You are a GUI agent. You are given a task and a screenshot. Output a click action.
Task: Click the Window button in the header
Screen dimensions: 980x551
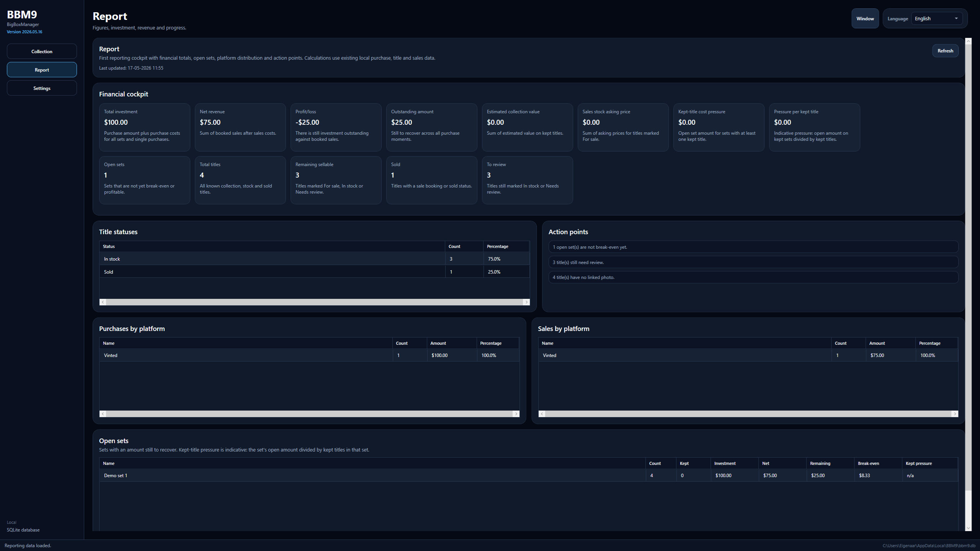(x=865, y=18)
